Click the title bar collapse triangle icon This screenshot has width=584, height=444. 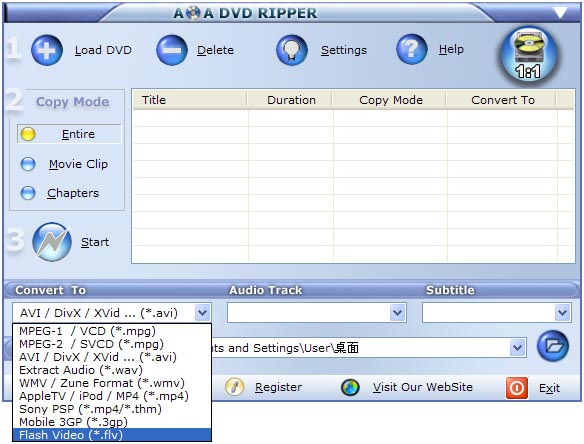coord(560,13)
